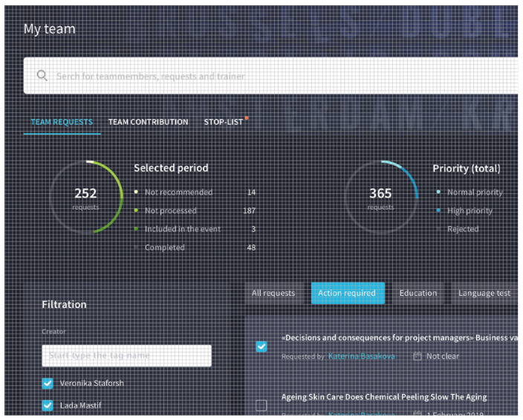Select the Completed legend entry
This screenshot has height=420, width=523.
point(164,248)
